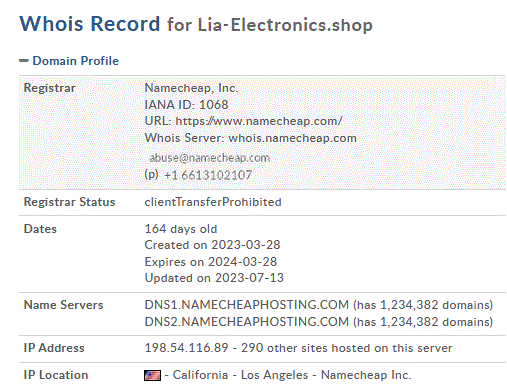Image resolution: width=507 pixels, height=388 pixels.
Task: Open DNS1.NAMECHEAPHOSTING.COM name server entry
Action: [x=246, y=305]
